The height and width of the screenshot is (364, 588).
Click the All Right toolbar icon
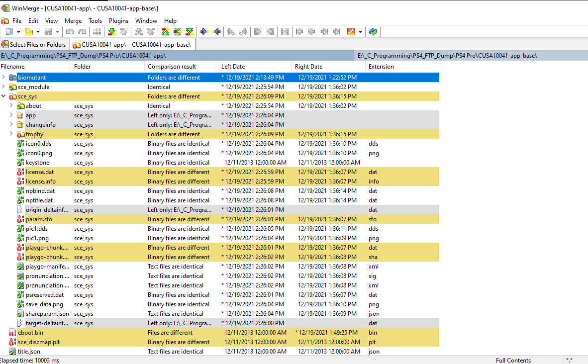[258, 32]
